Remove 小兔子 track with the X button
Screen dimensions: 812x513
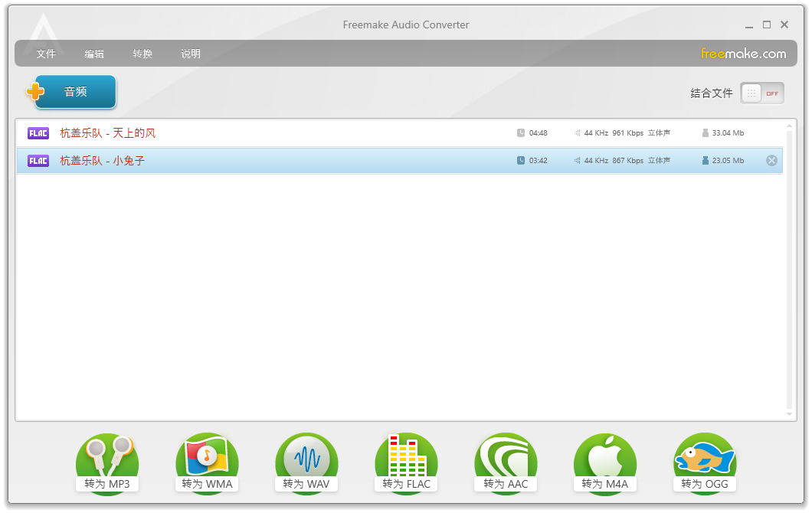click(771, 161)
